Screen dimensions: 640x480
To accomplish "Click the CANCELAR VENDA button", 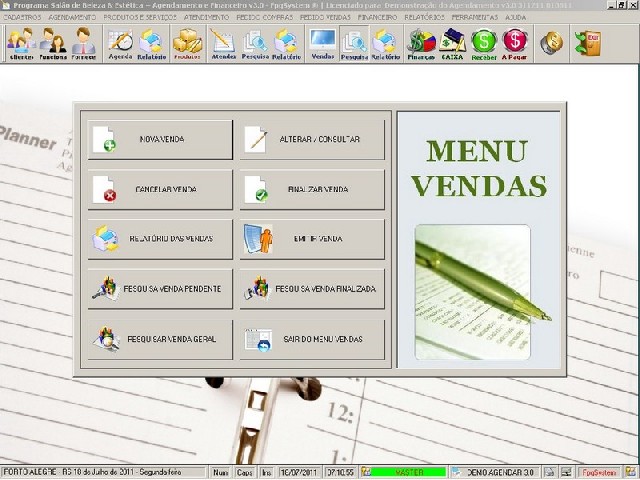I will click(160, 190).
